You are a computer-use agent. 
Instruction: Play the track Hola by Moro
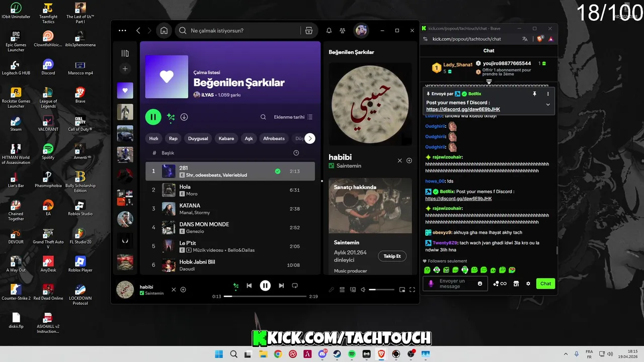[x=230, y=190]
